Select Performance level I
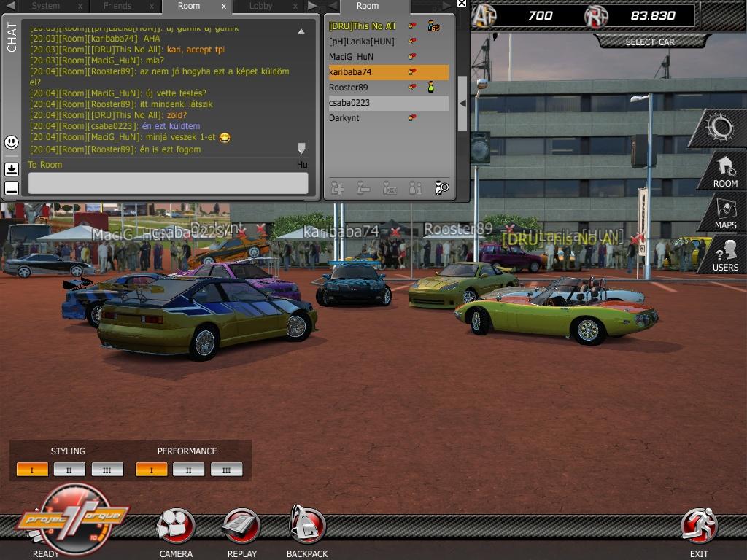The height and width of the screenshot is (560, 747). [x=152, y=470]
